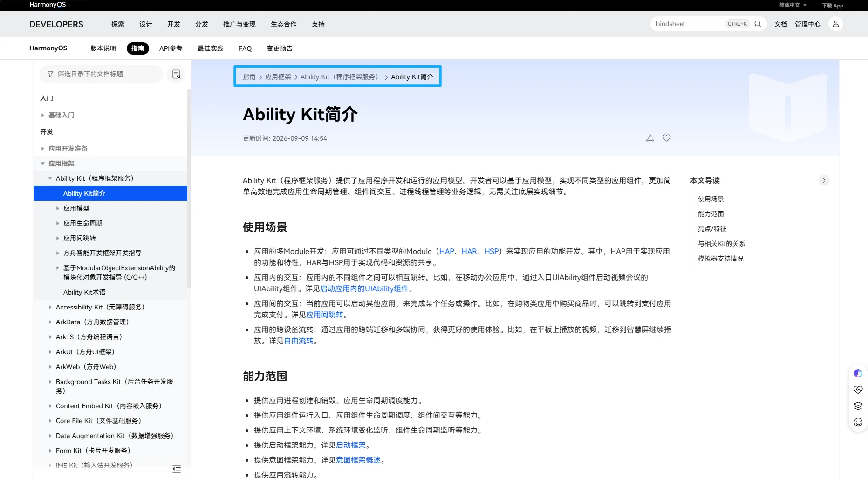Open the user profile icon

[836, 24]
